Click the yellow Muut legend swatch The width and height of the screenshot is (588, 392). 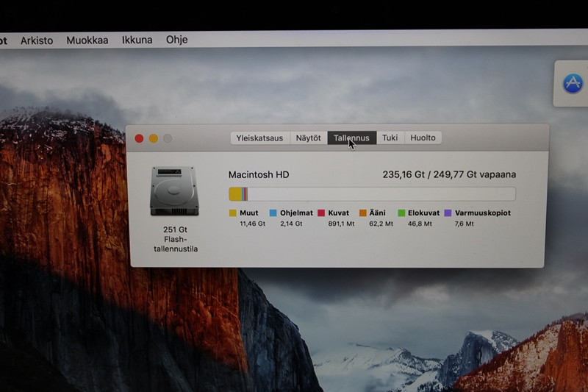(x=232, y=213)
